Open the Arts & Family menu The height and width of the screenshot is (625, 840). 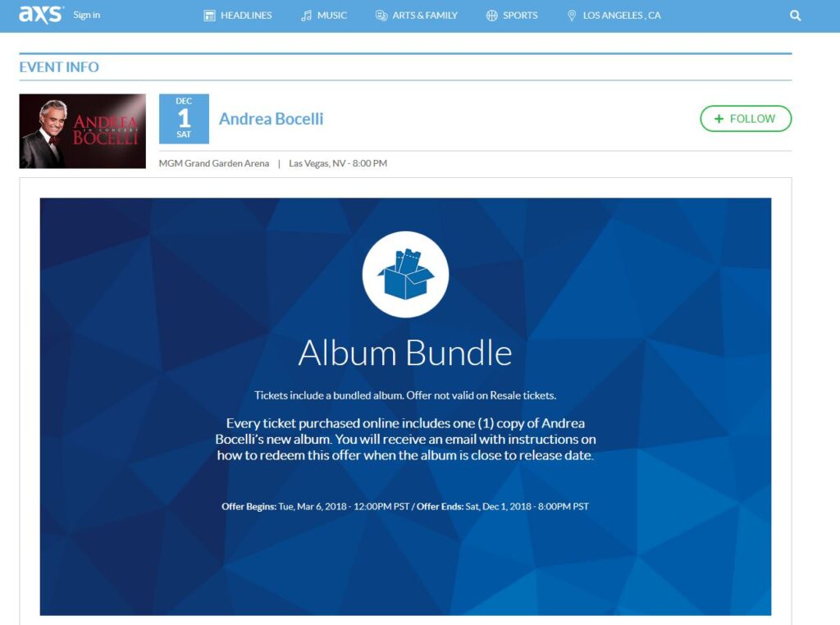pos(416,16)
